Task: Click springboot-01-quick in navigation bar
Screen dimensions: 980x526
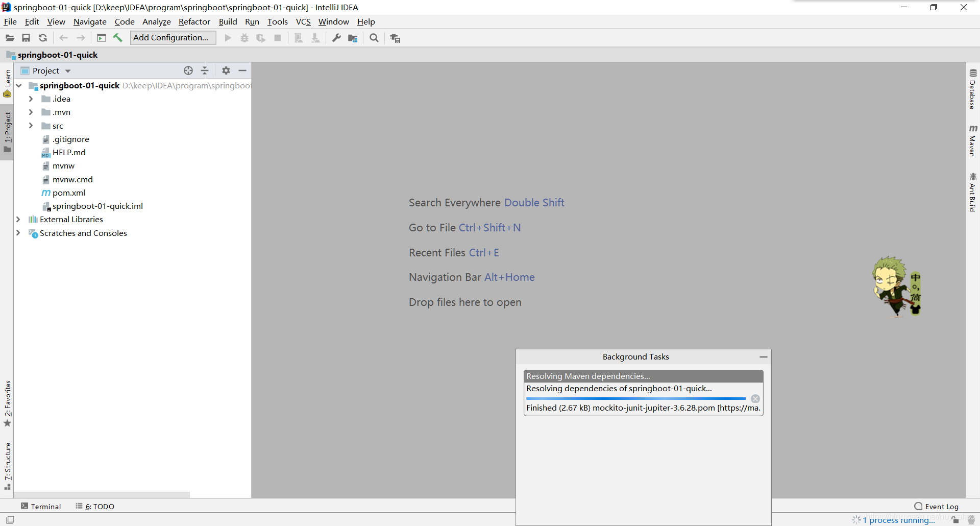Action: pos(52,55)
